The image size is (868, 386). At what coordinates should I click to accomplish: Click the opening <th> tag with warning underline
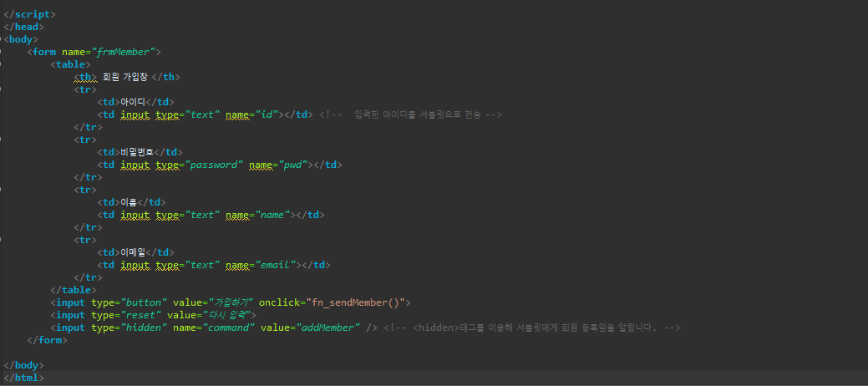[x=85, y=77]
